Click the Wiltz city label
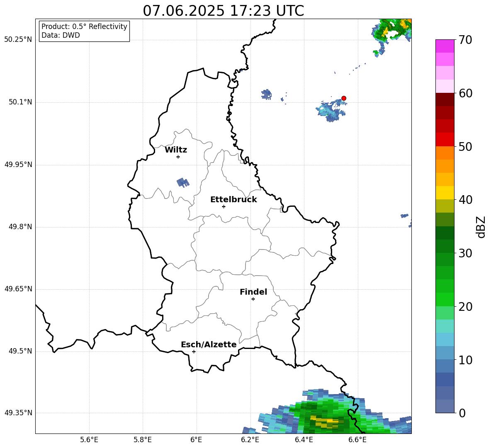The image size is (491, 448). [x=176, y=150]
